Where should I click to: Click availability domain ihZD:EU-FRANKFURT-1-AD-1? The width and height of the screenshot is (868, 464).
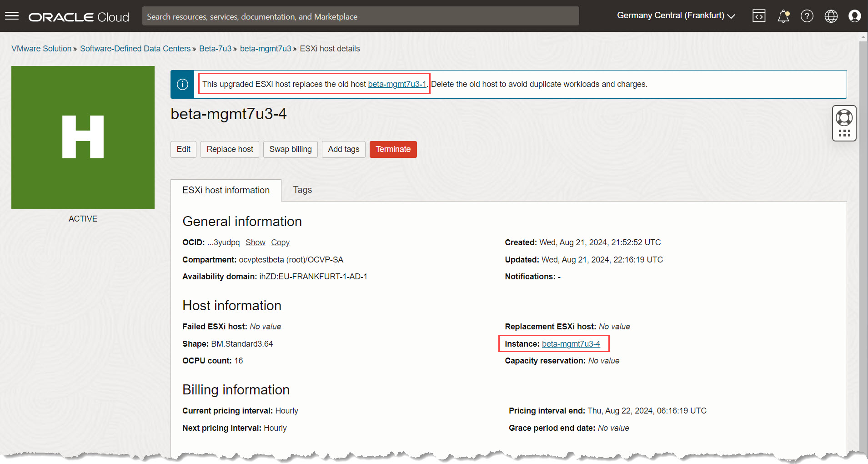313,277
